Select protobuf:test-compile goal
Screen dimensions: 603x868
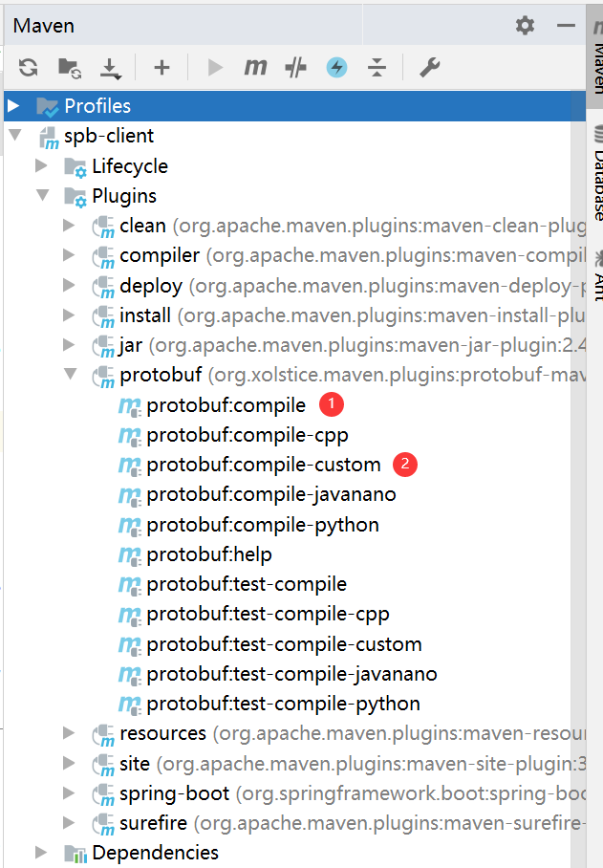pos(247,585)
